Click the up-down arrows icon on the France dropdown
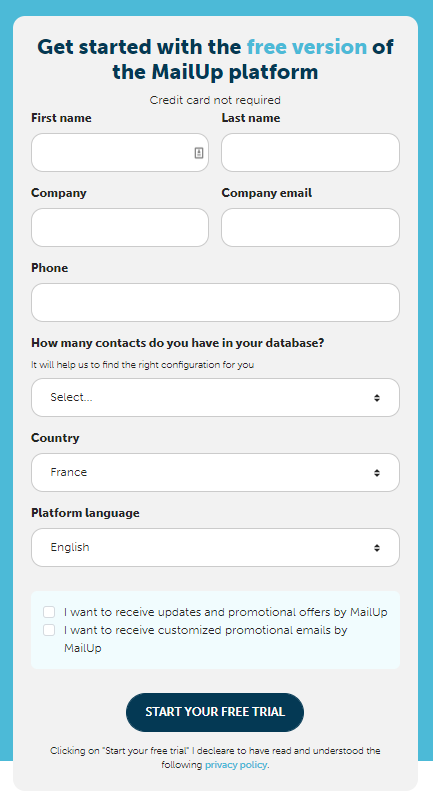Image resolution: width=433 pixels, height=808 pixels. [x=377, y=473]
